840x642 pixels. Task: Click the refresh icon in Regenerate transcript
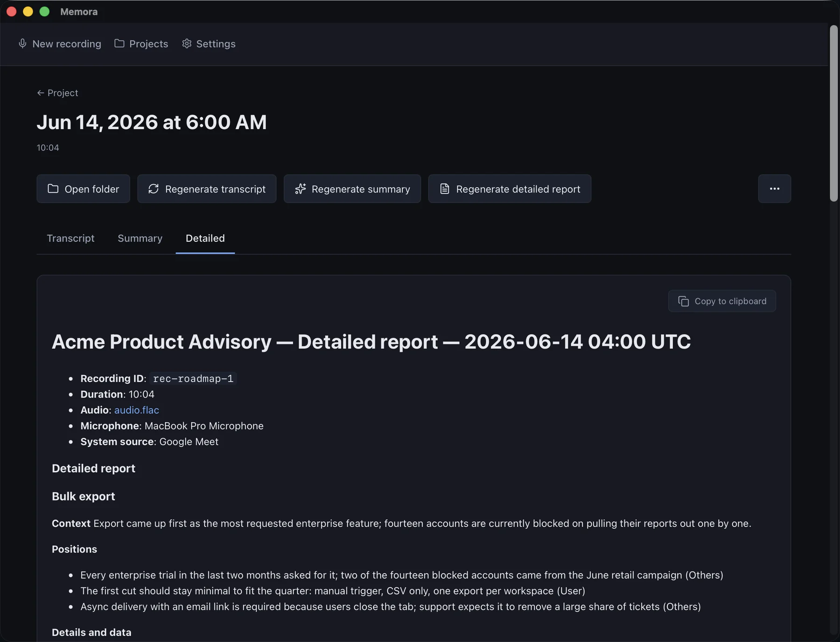[154, 188]
